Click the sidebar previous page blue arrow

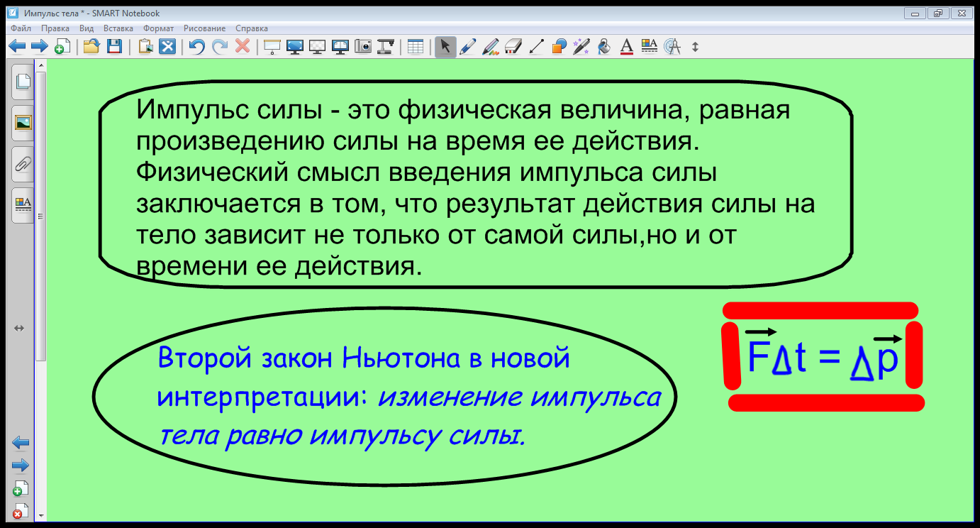point(21,443)
